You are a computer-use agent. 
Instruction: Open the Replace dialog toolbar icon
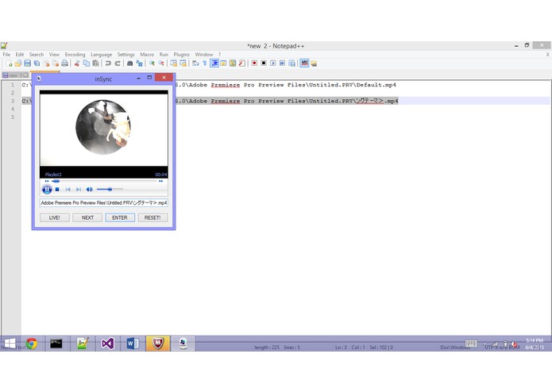click(x=140, y=63)
